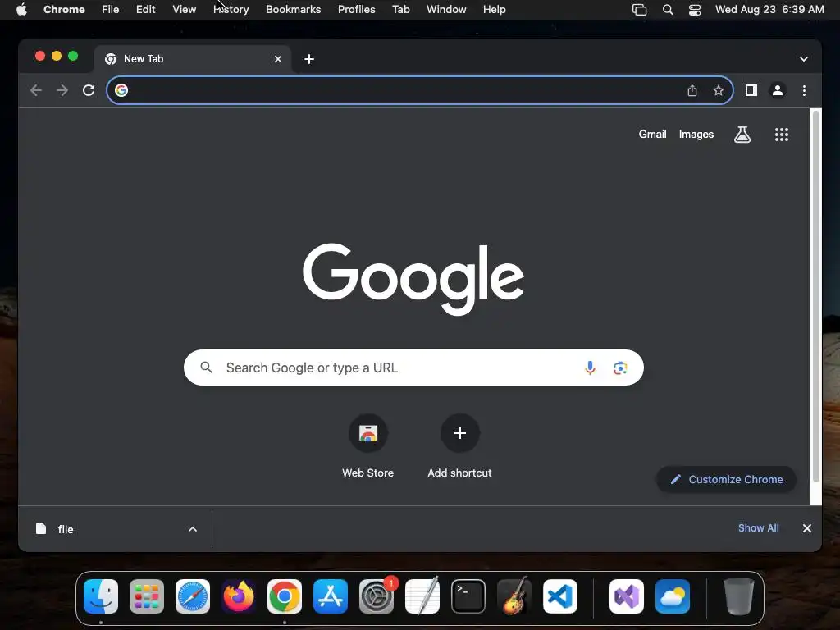The height and width of the screenshot is (630, 840).
Task: Launch Visual Studio Code from dock
Action: (x=559, y=596)
